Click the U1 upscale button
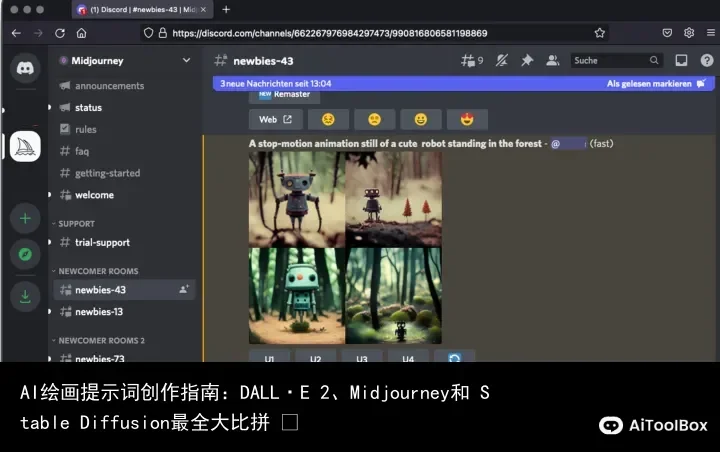Image resolution: width=720 pixels, height=452 pixels. click(x=270, y=357)
